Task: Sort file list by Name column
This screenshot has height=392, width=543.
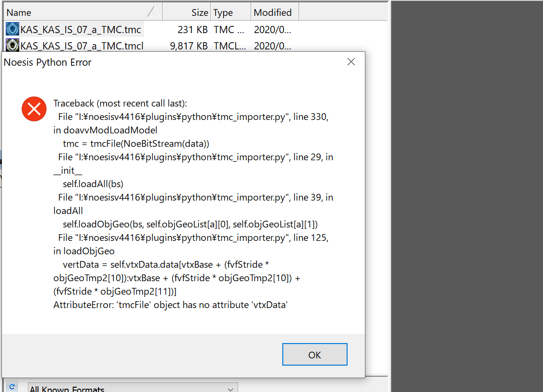Action: point(84,12)
